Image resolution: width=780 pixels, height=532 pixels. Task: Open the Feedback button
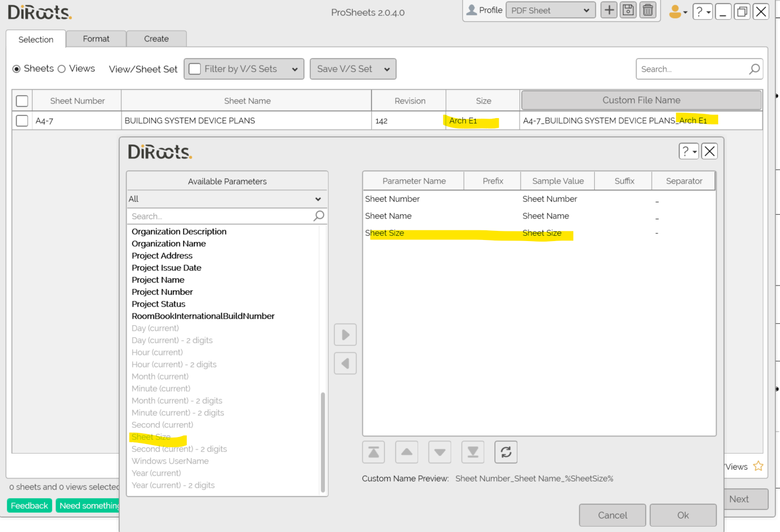point(30,506)
